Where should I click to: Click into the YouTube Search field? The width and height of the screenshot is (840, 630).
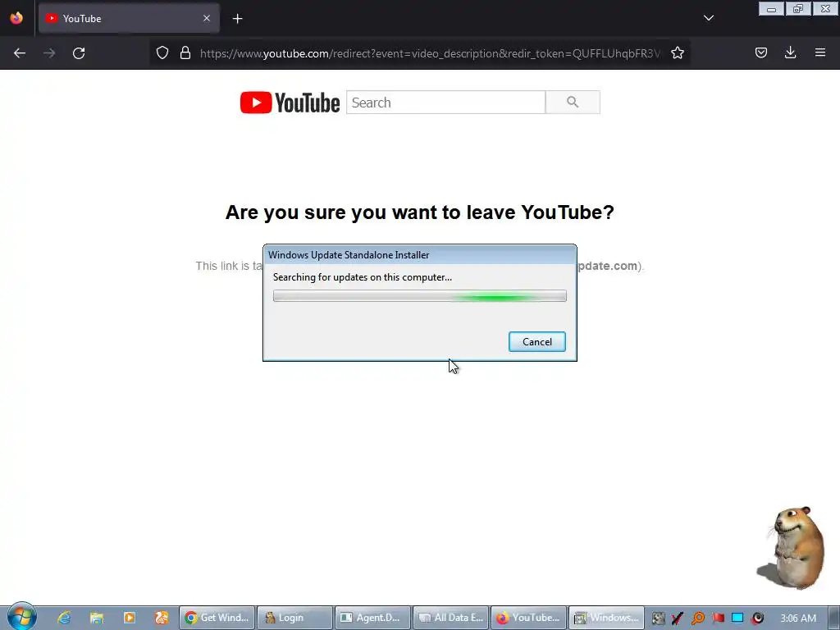tap(445, 103)
